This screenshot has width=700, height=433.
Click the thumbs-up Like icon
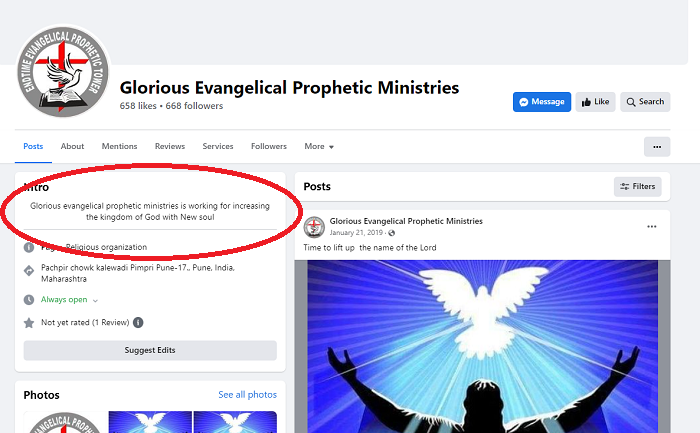tap(586, 102)
